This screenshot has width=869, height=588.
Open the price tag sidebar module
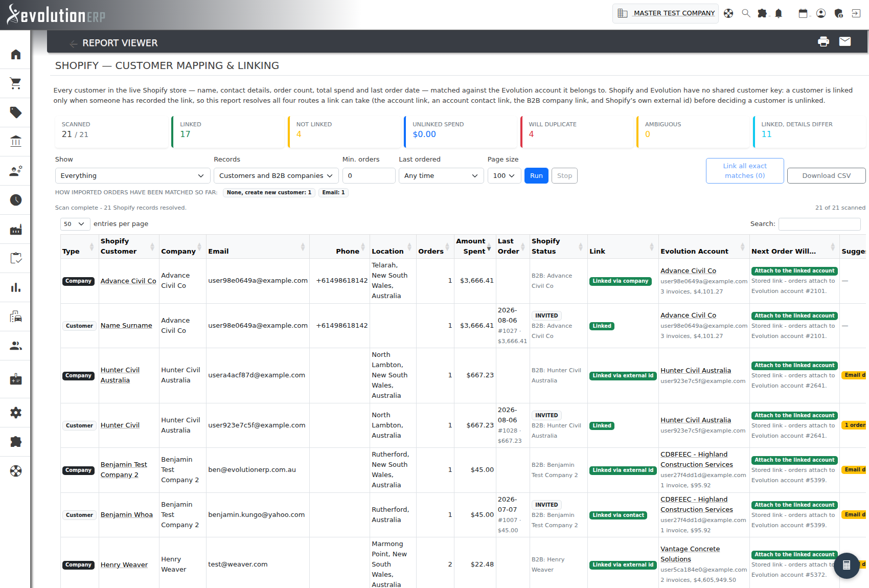click(16, 112)
